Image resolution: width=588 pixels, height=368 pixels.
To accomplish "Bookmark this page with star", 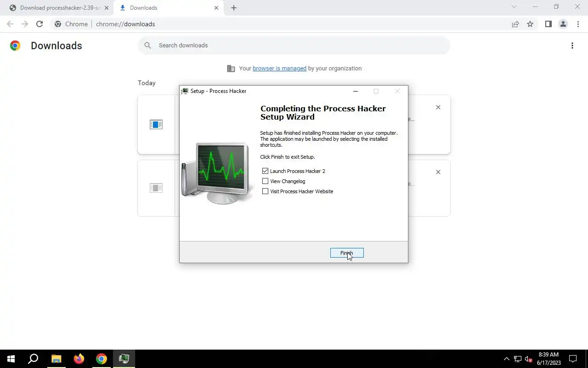I will click(x=530, y=24).
